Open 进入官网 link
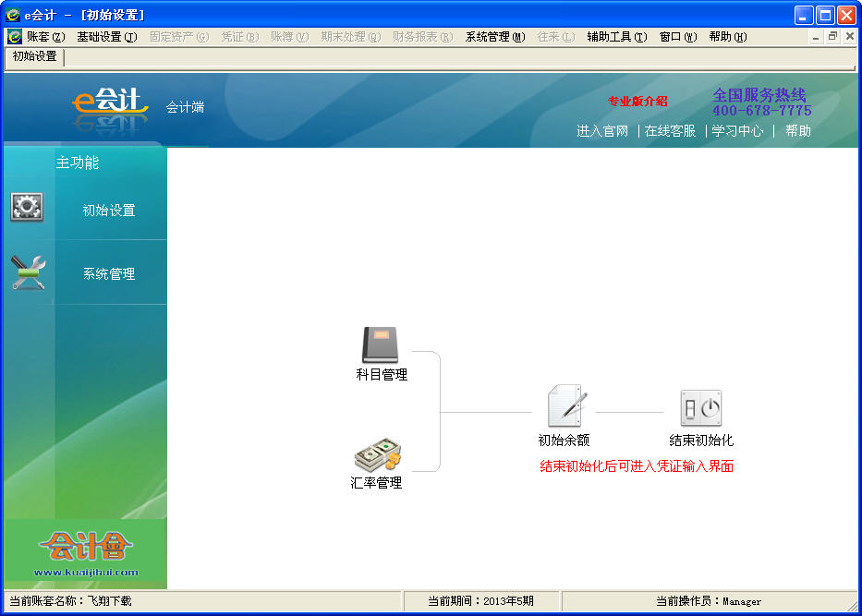The image size is (862, 616). tap(602, 130)
